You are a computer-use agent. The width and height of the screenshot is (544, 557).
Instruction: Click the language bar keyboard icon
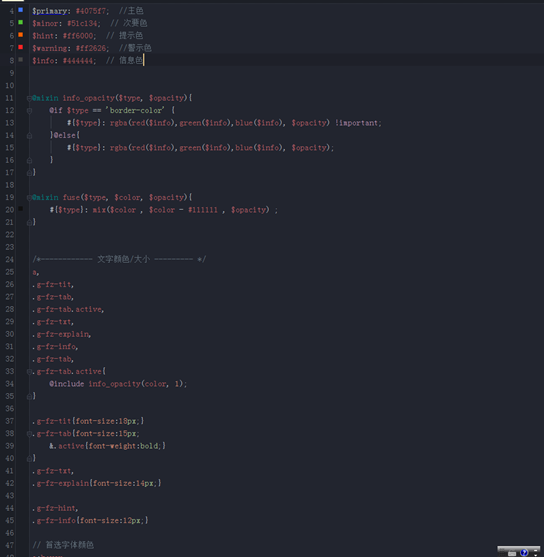tap(512, 554)
